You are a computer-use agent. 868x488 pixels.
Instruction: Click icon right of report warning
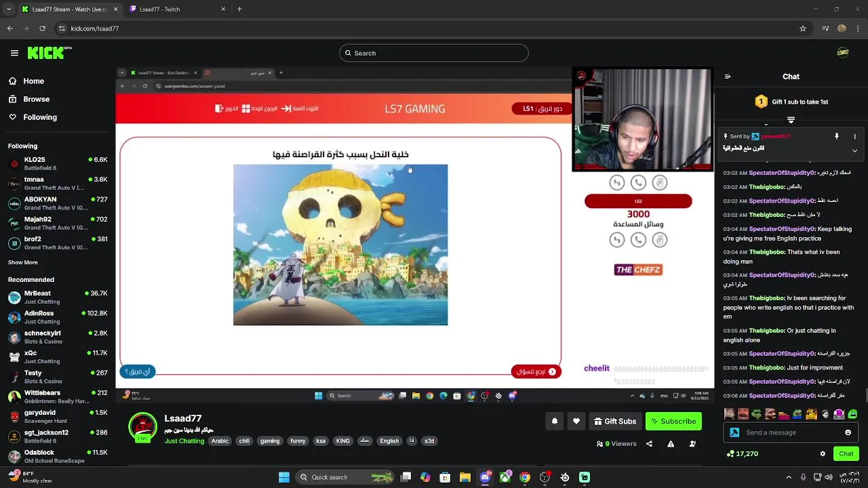click(x=692, y=444)
